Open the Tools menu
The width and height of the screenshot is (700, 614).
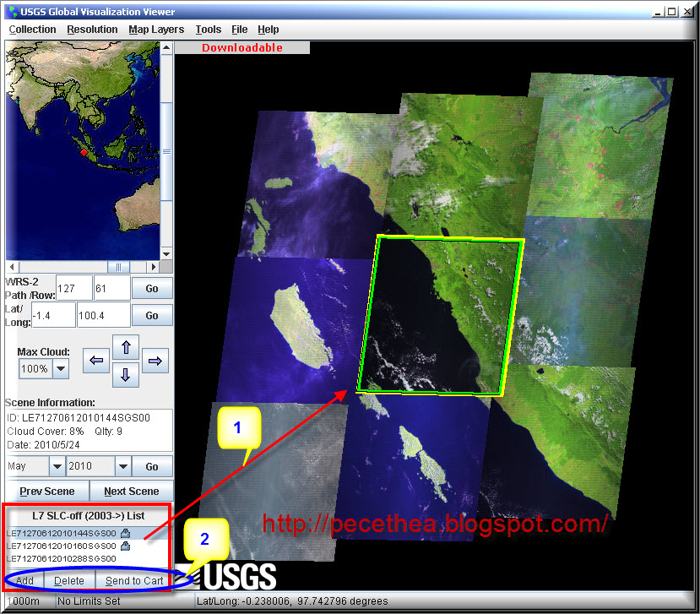pyautogui.click(x=208, y=29)
